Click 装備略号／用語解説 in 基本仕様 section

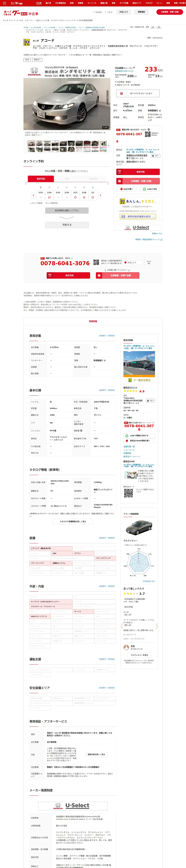click(107, 390)
